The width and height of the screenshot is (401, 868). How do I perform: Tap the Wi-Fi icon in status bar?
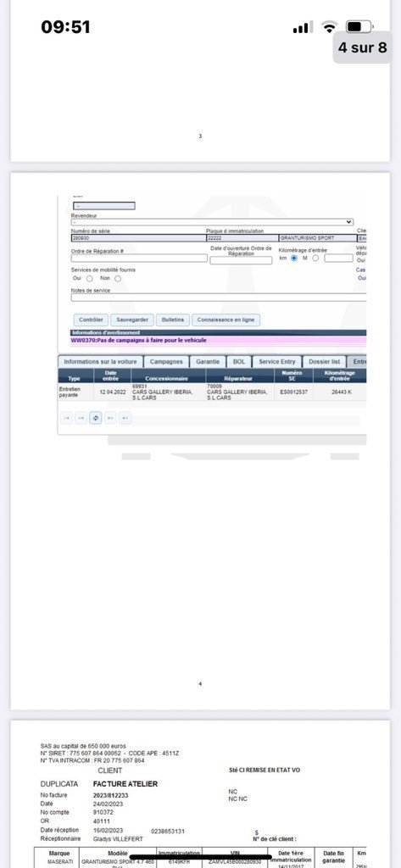pos(331,26)
